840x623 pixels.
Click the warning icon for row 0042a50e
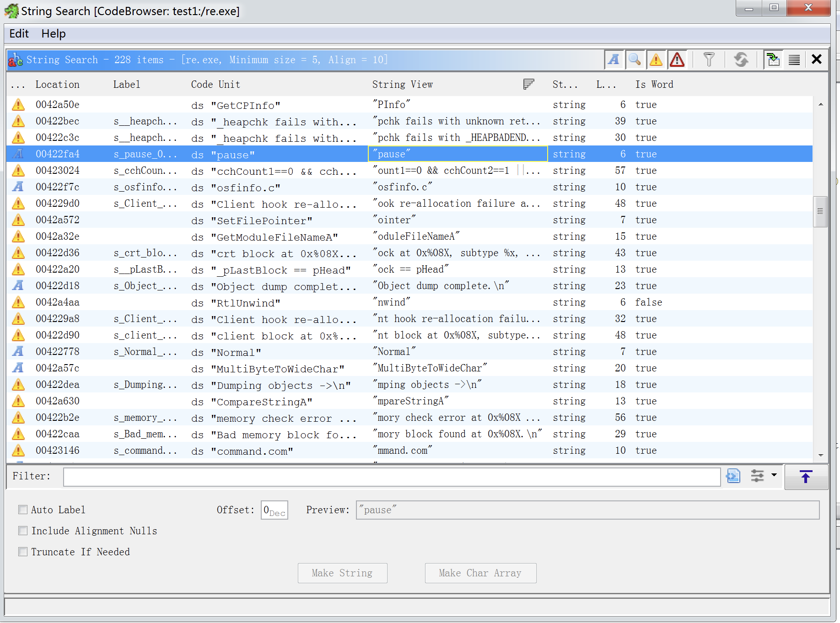point(18,105)
